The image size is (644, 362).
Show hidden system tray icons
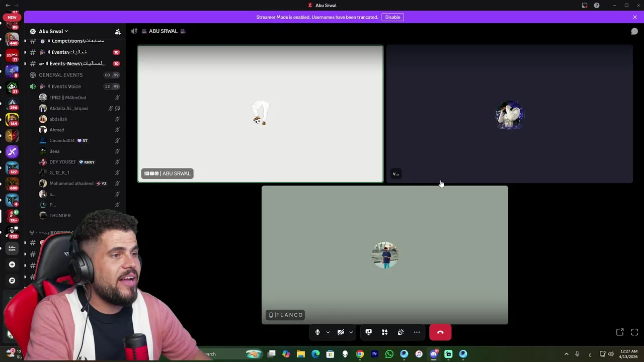tap(567, 354)
